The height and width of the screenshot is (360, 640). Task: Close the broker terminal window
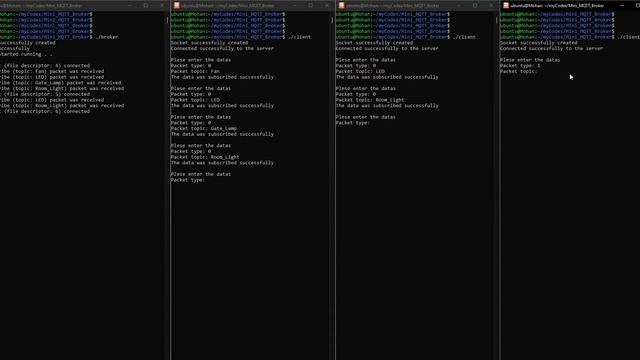tap(162, 5)
